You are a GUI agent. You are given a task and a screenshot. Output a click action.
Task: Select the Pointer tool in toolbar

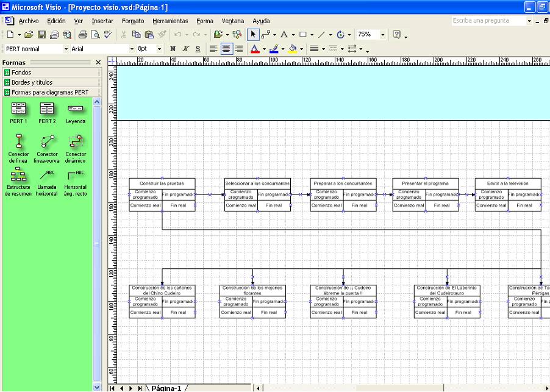(254, 35)
